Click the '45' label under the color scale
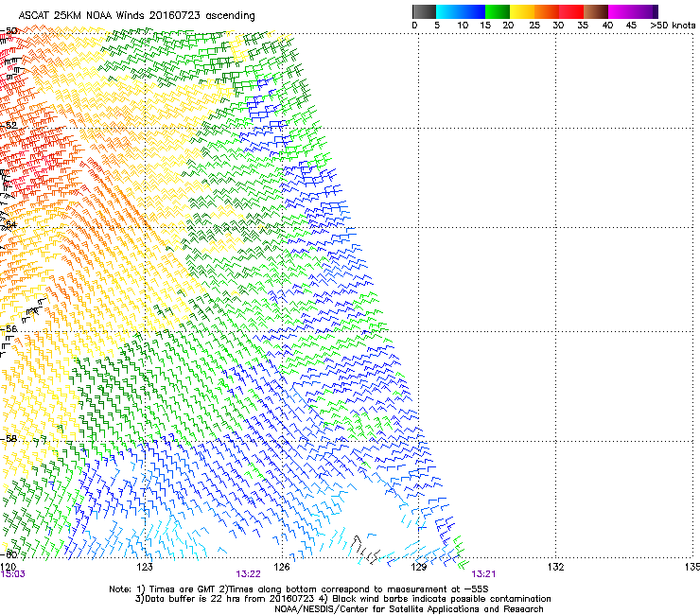The height and width of the screenshot is (615, 700). 631,26
